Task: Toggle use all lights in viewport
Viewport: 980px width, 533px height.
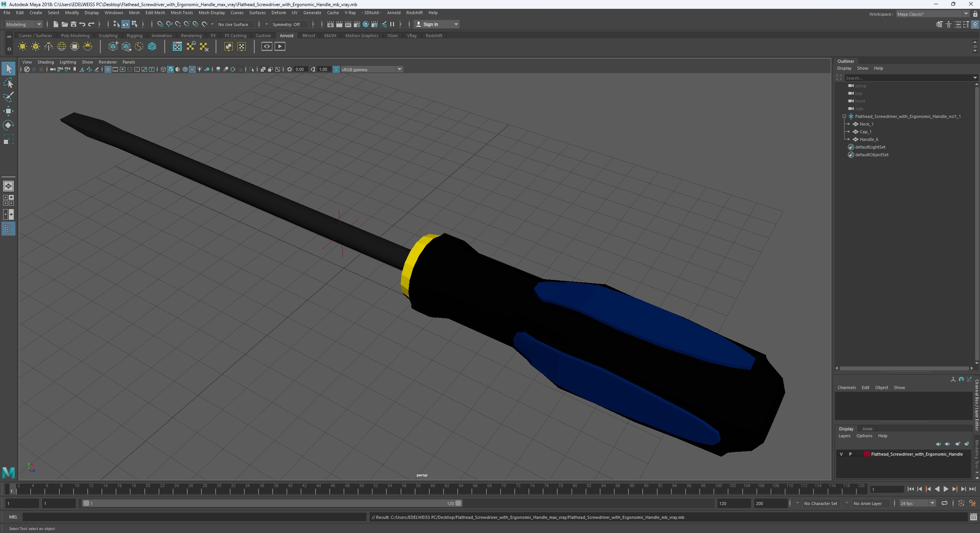Action: click(200, 69)
